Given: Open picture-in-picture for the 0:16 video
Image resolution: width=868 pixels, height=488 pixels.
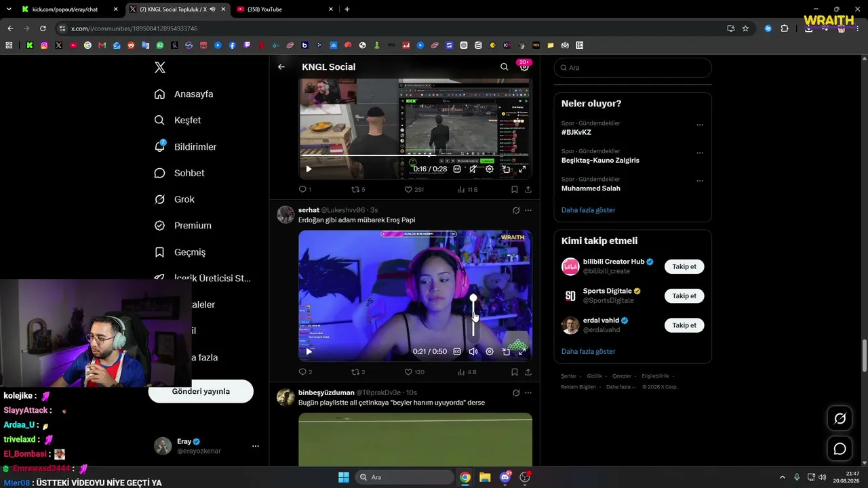Looking at the screenshot, I should pyautogui.click(x=506, y=169).
